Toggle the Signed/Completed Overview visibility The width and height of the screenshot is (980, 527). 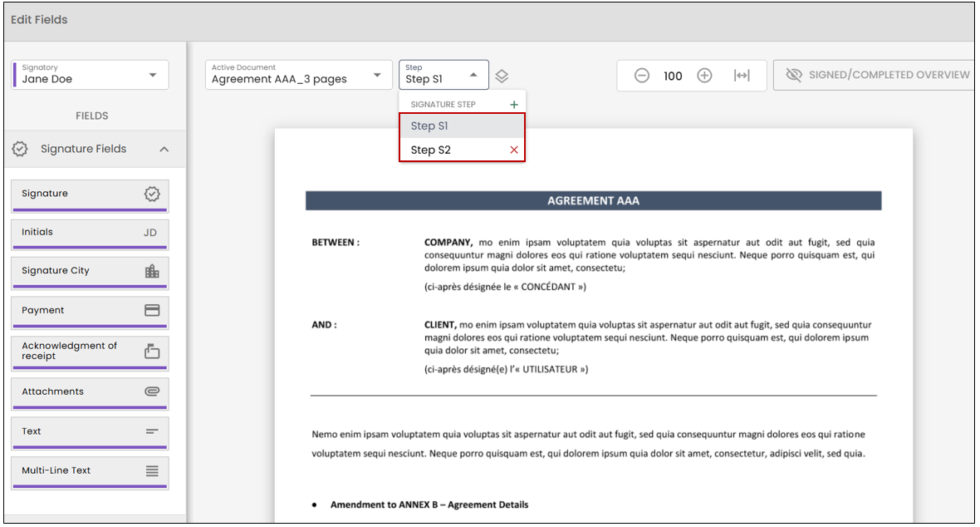tap(875, 75)
